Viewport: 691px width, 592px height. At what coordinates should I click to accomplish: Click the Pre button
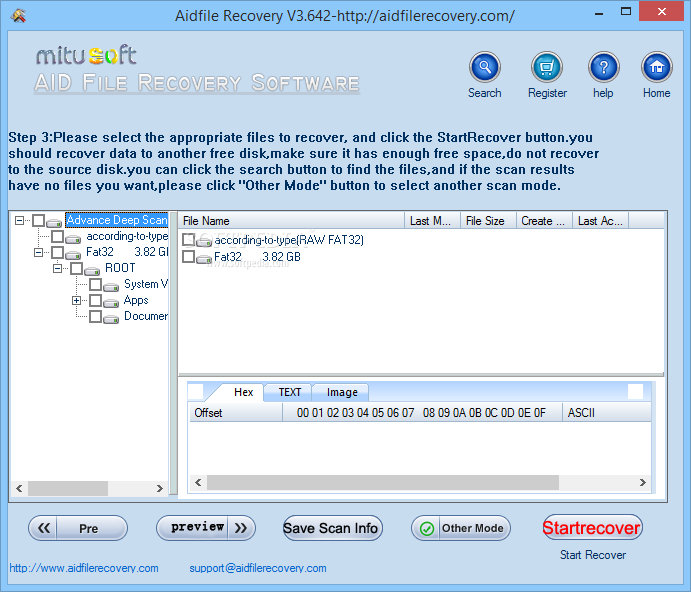[x=78, y=528]
